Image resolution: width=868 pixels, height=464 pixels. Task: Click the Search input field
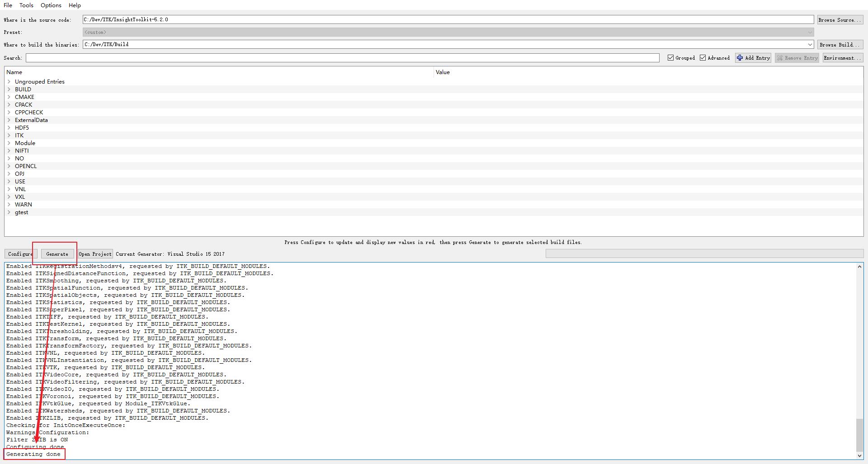pos(342,58)
